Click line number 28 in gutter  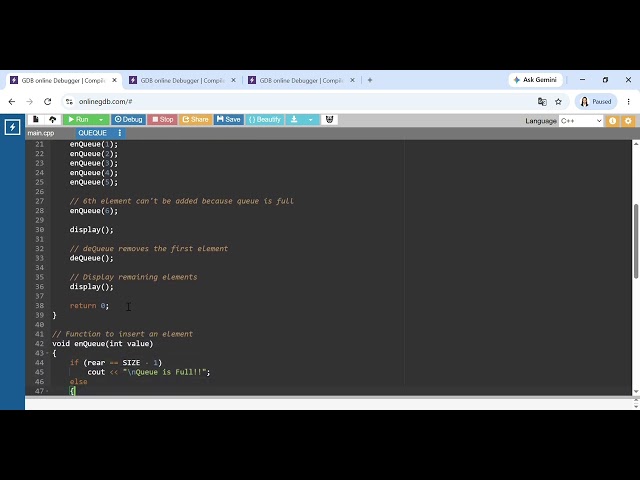pos(39,211)
